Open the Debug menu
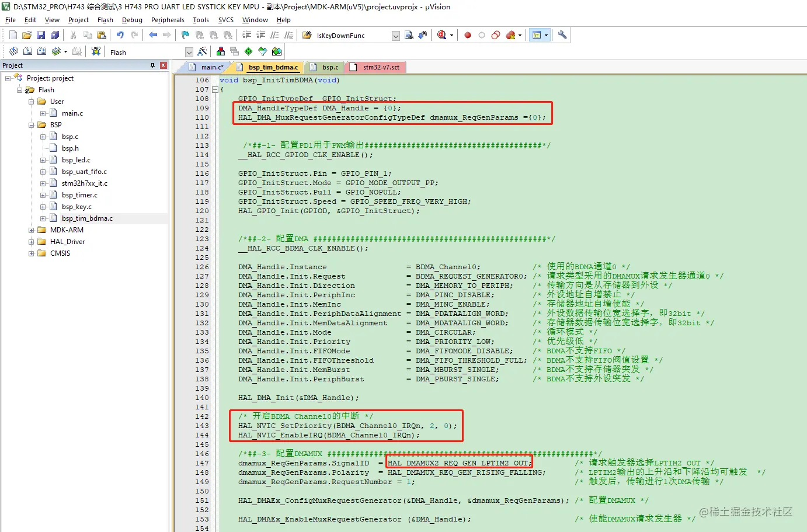Screen dimensions: 807x532 point(132,20)
